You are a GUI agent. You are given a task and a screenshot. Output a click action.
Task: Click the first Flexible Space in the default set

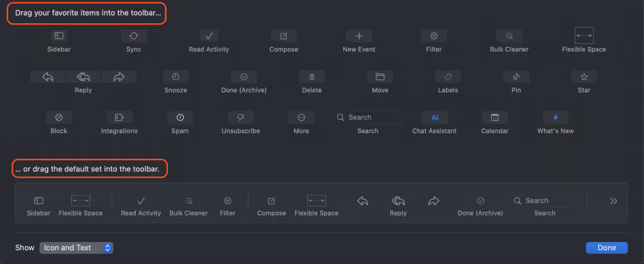click(x=80, y=201)
